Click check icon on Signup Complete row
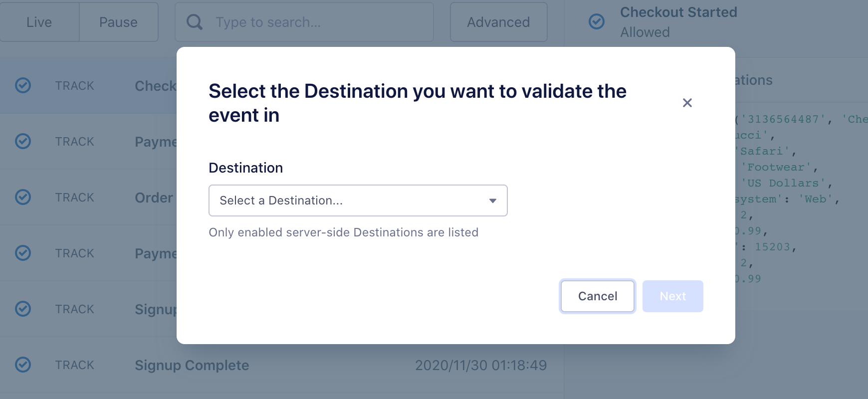The height and width of the screenshot is (399, 868). tap(23, 365)
